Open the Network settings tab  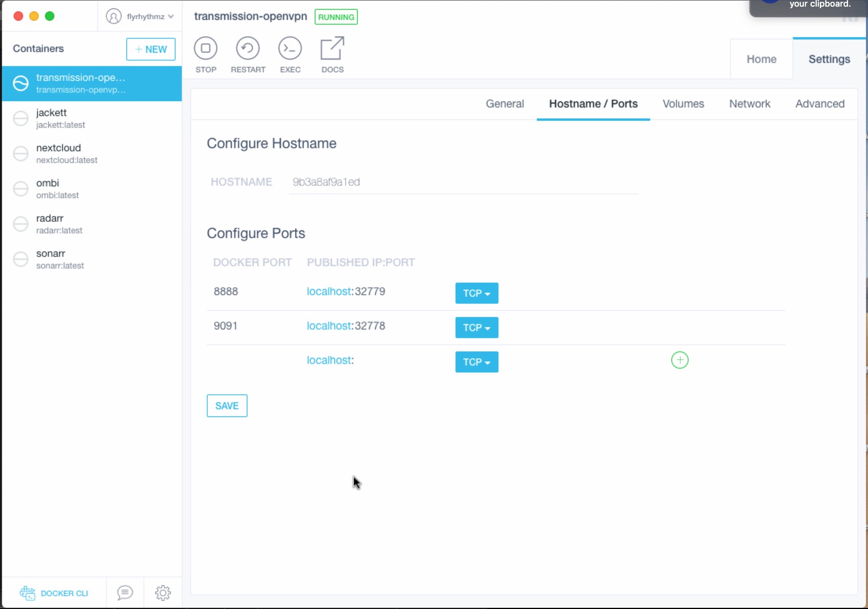pyautogui.click(x=750, y=104)
